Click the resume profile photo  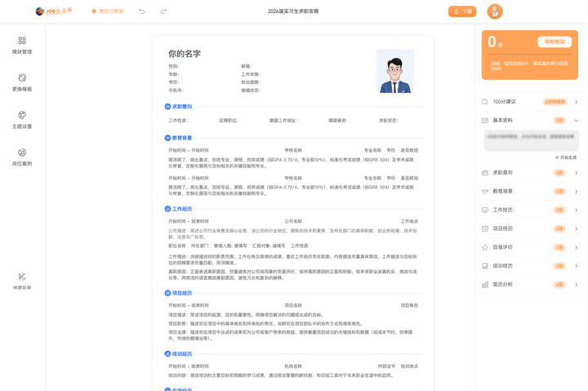pos(395,71)
